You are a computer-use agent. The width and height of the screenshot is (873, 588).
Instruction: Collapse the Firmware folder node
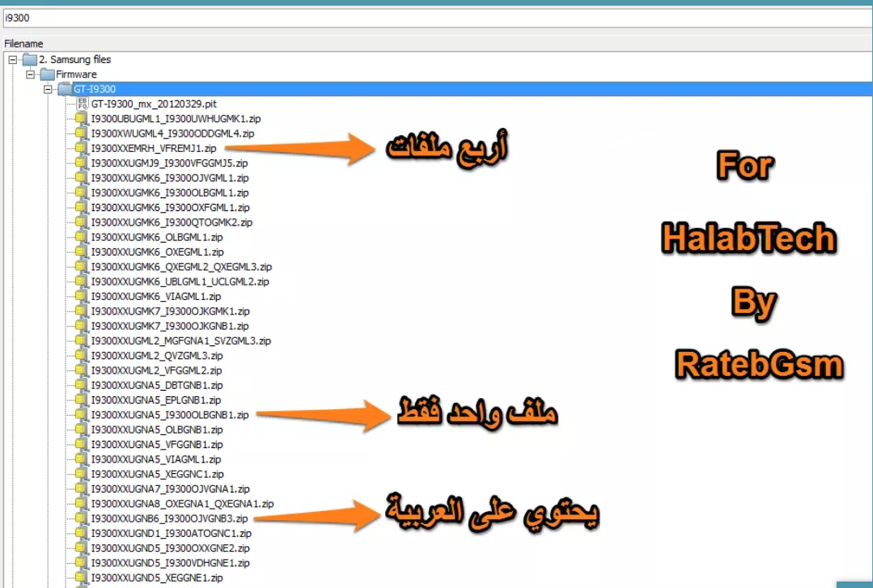click(31, 74)
